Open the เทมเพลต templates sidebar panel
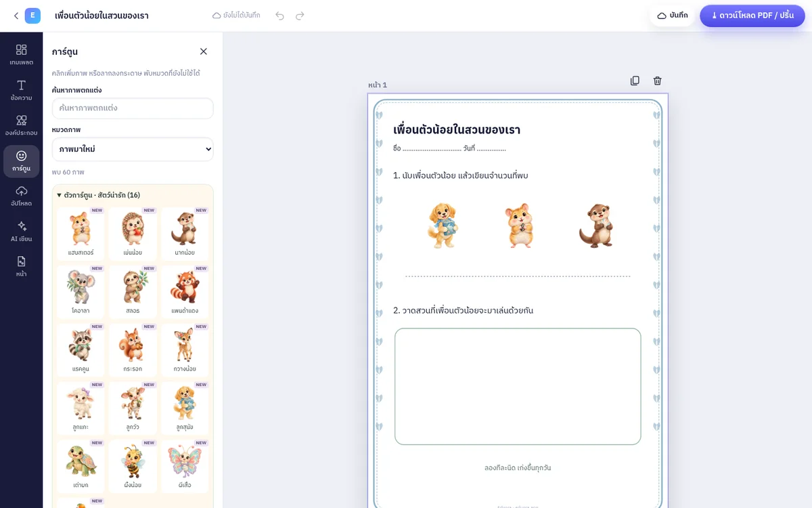 (21, 55)
